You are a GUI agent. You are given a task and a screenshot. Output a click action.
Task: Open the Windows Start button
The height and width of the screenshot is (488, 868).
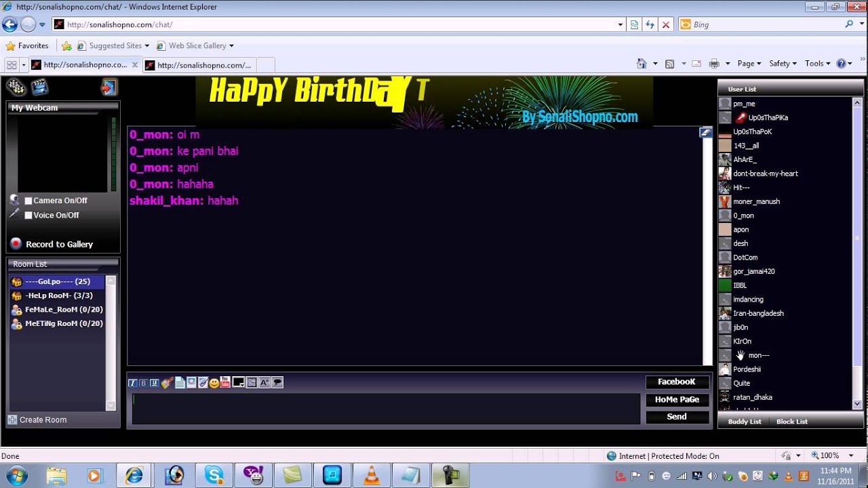[15, 475]
